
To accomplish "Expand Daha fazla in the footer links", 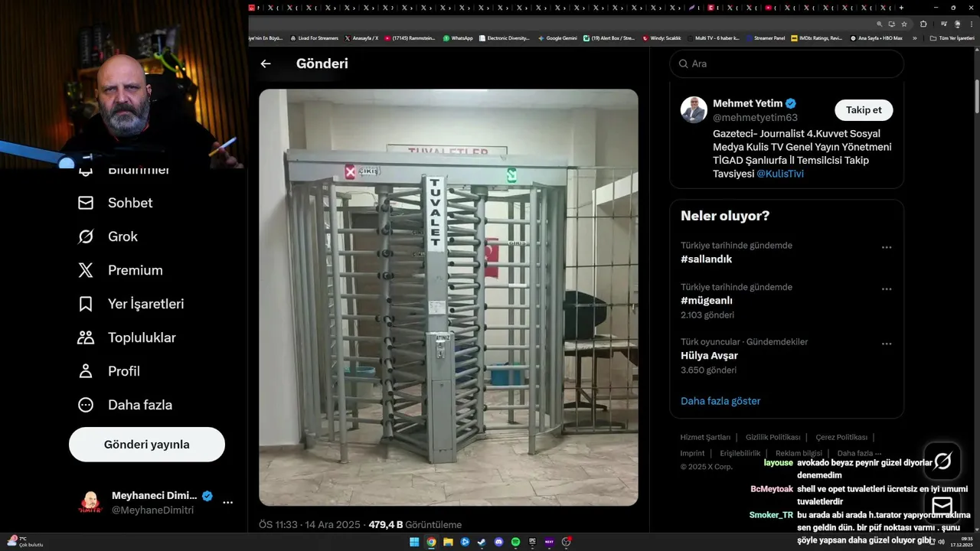I will coord(859,453).
